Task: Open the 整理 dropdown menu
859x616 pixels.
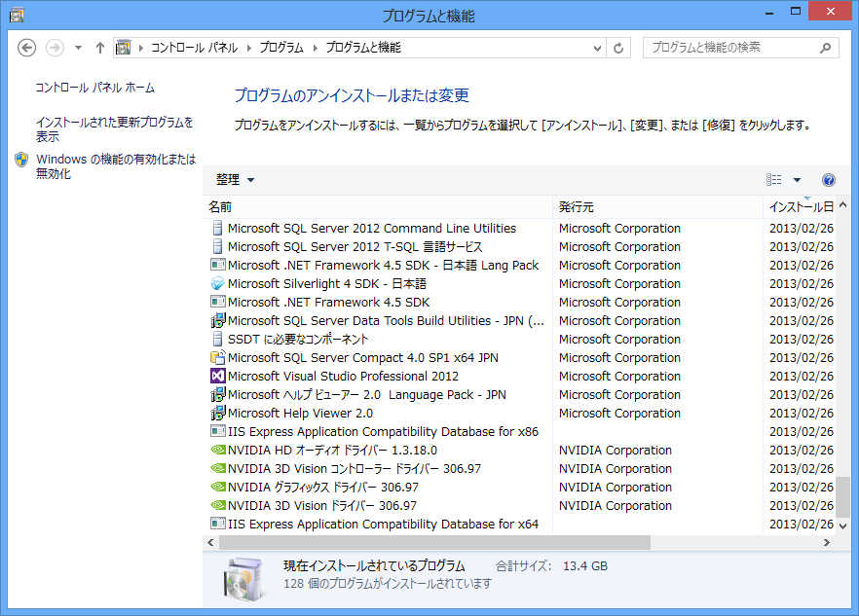Action: (235, 180)
